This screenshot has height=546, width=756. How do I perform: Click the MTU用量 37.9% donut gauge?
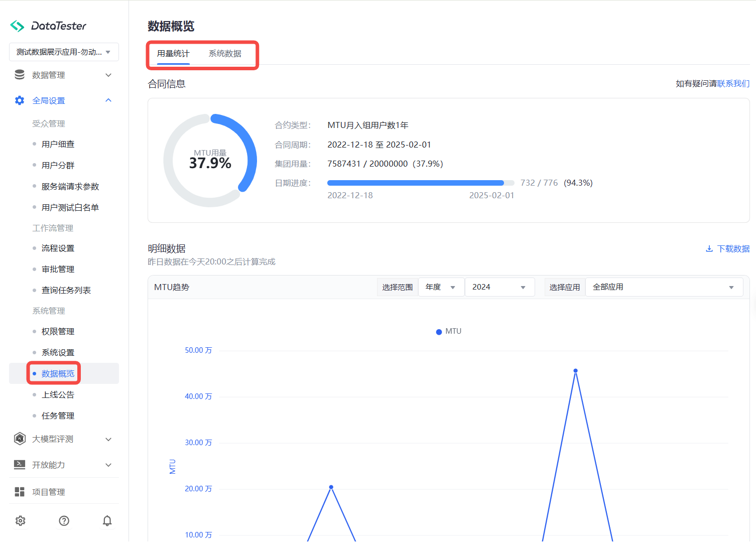210,161
